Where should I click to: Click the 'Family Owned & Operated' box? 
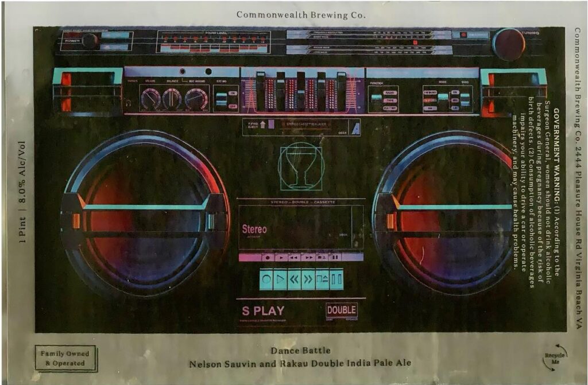click(x=65, y=359)
